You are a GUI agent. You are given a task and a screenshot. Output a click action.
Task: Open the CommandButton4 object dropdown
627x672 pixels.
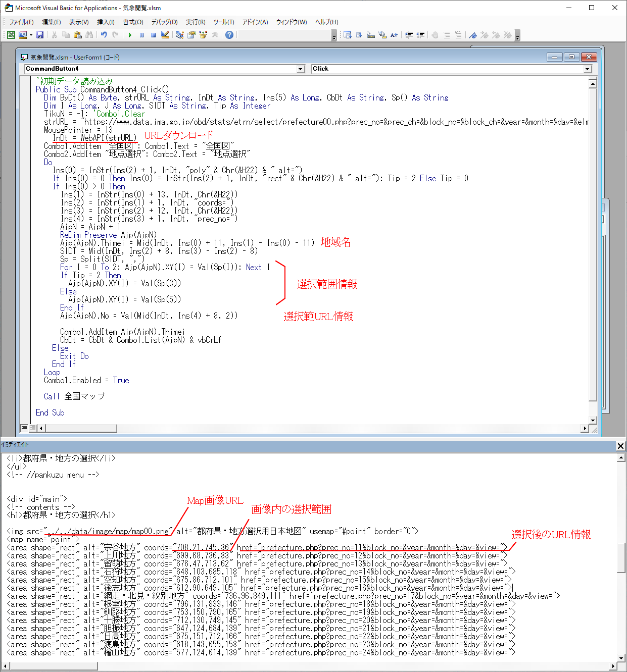pyautogui.click(x=301, y=69)
